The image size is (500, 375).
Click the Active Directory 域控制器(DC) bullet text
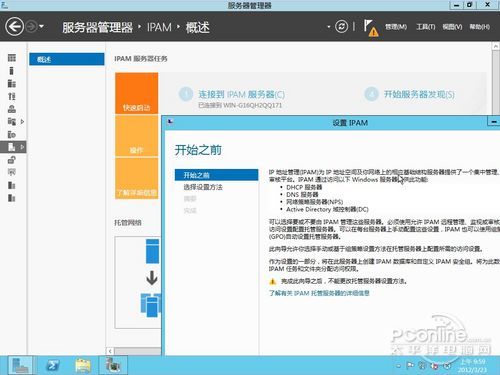pos(327,209)
